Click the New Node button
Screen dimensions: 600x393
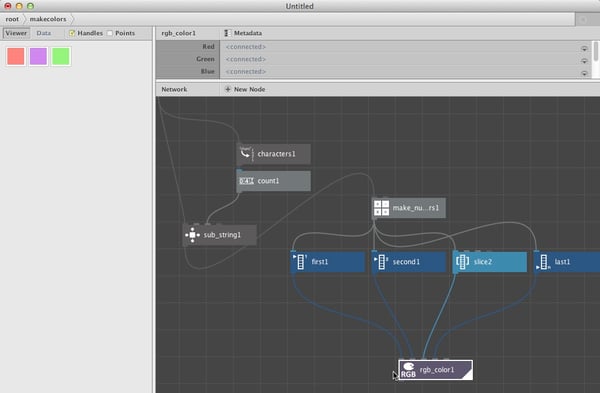245,89
